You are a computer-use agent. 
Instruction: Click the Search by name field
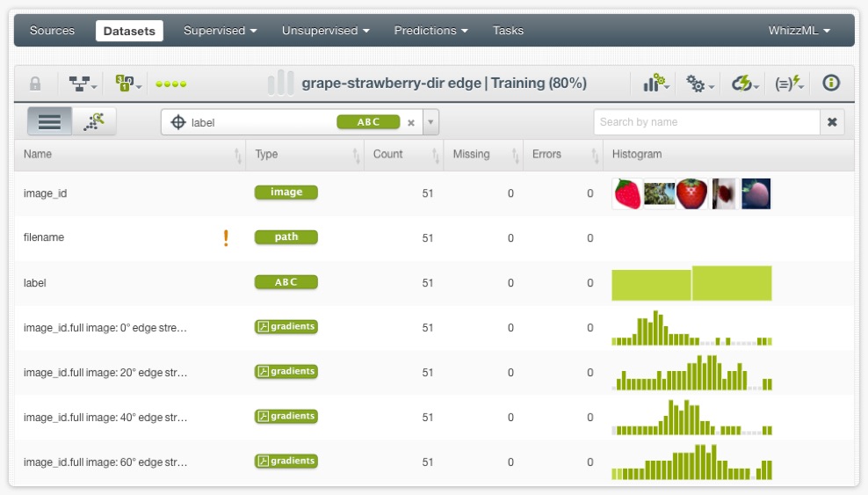pos(706,122)
